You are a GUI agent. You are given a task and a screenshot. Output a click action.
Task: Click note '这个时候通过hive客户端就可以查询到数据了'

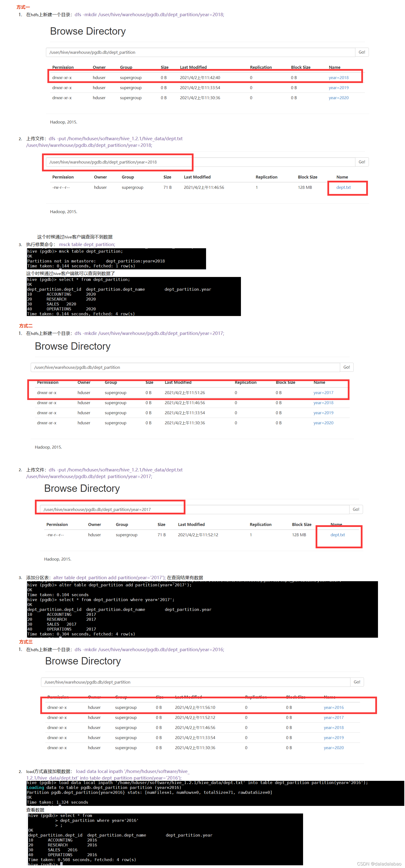pos(71,273)
